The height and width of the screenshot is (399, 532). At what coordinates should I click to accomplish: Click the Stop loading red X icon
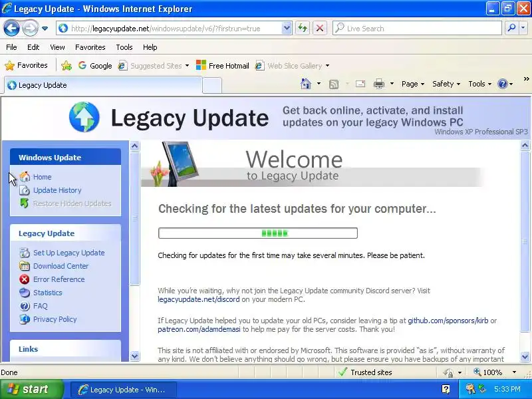point(320,28)
